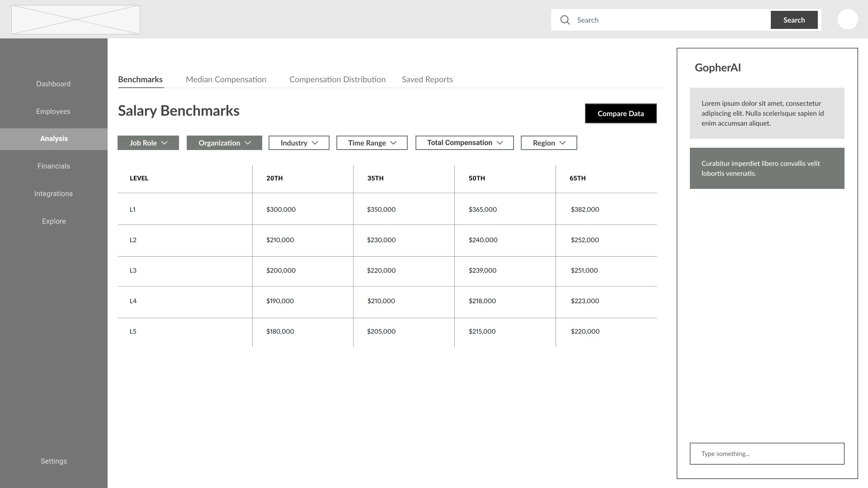The image size is (868, 488).
Task: Open the Time Range dropdown
Action: coord(372,143)
